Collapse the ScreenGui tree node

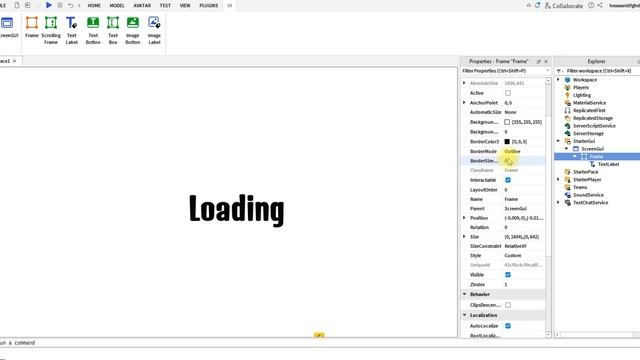[567, 149]
